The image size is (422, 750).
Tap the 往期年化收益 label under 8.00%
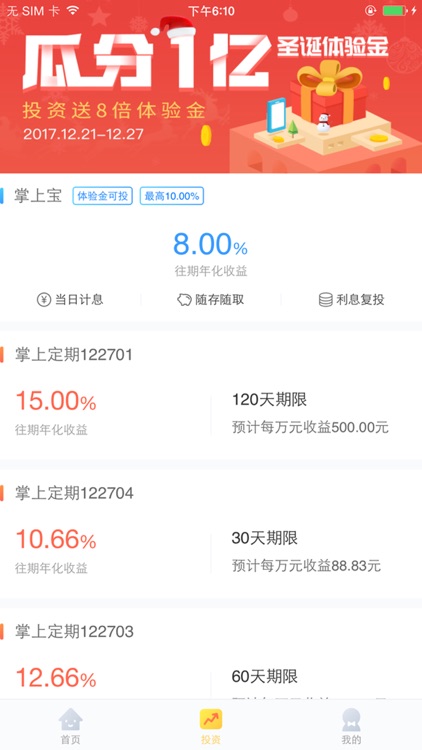(211, 272)
